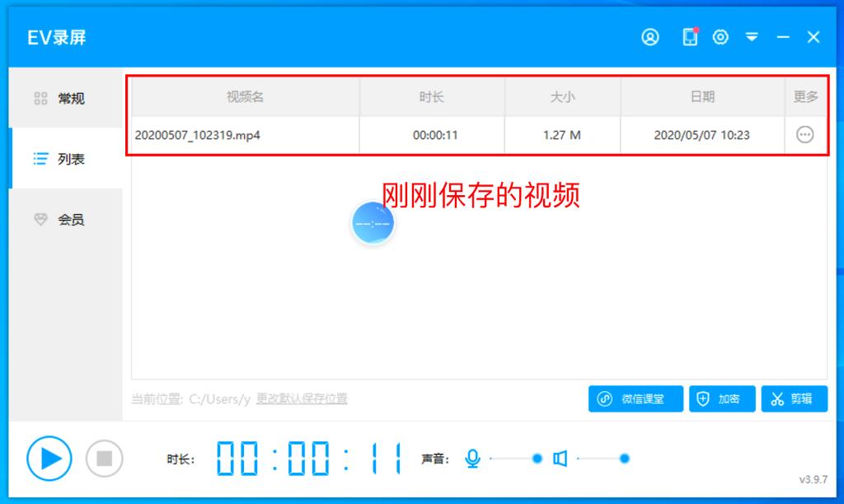This screenshot has width=844, height=504.
Task: Adjust the speaker volume slider handle
Action: (625, 459)
